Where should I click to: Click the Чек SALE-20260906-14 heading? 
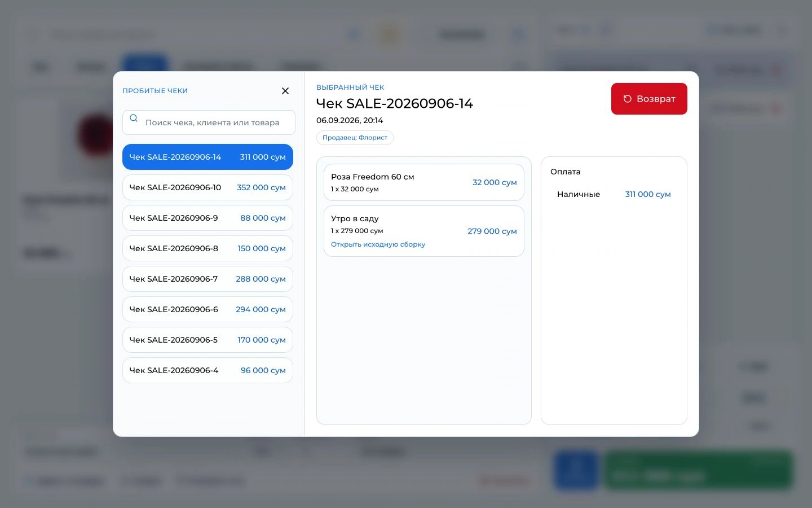pyautogui.click(x=395, y=103)
